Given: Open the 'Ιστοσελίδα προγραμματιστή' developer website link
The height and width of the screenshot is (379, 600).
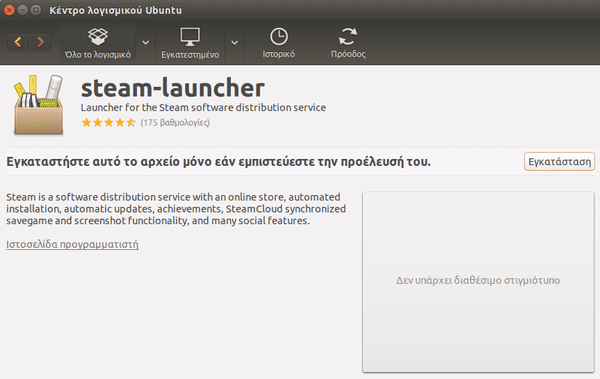Looking at the screenshot, I should tap(72, 244).
